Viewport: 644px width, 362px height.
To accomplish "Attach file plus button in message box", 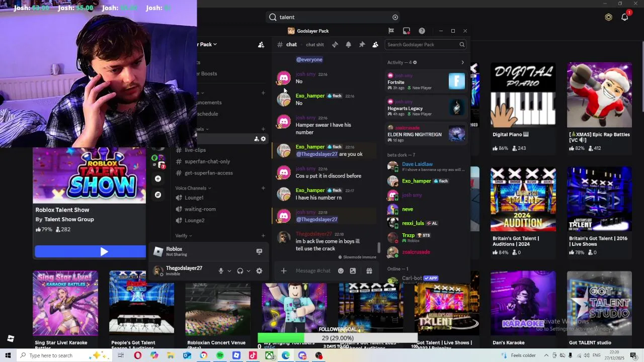I will (x=284, y=271).
